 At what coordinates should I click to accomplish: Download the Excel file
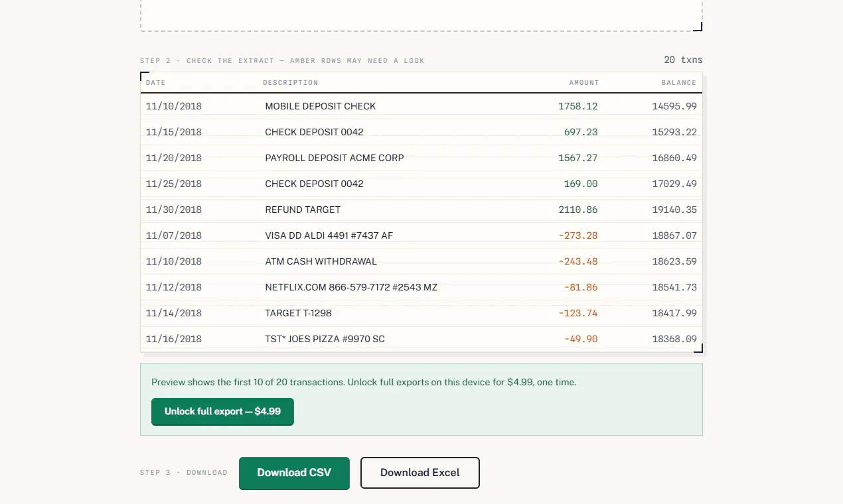tap(420, 473)
